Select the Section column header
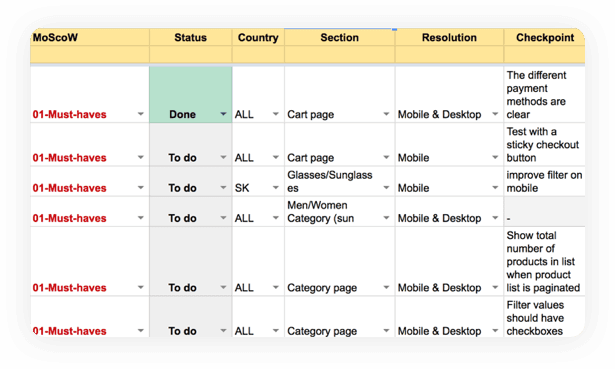This screenshot has width=615, height=369. [x=340, y=38]
